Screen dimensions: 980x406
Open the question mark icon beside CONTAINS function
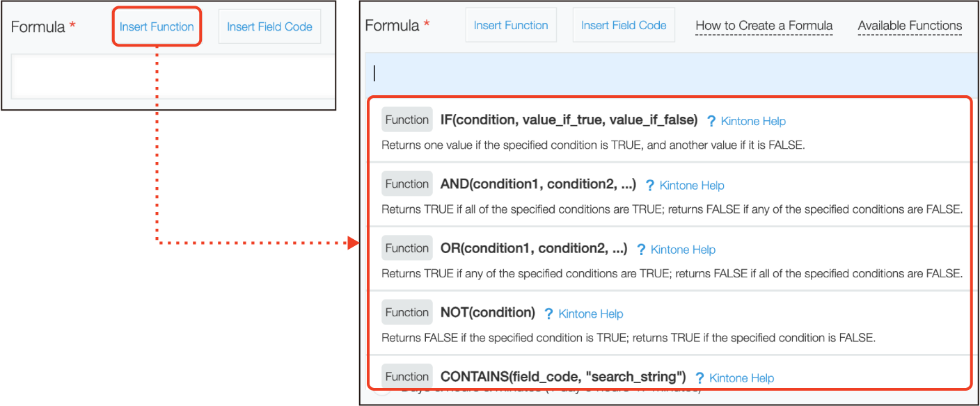(x=700, y=378)
